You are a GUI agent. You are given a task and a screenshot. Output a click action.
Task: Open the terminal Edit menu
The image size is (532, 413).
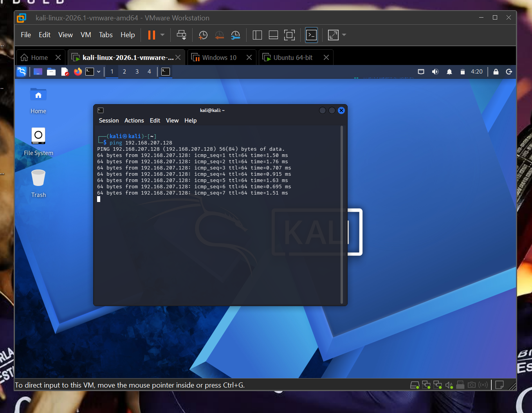[x=155, y=121]
